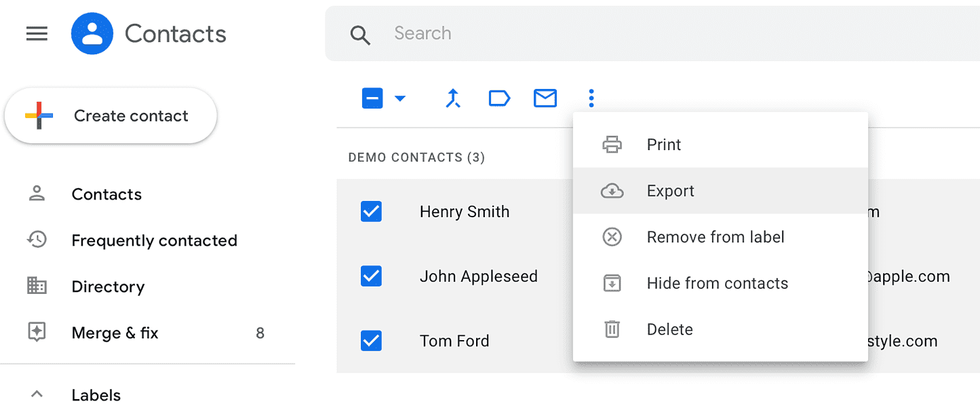Click the manage labels icon
980x410 pixels.
pos(499,99)
